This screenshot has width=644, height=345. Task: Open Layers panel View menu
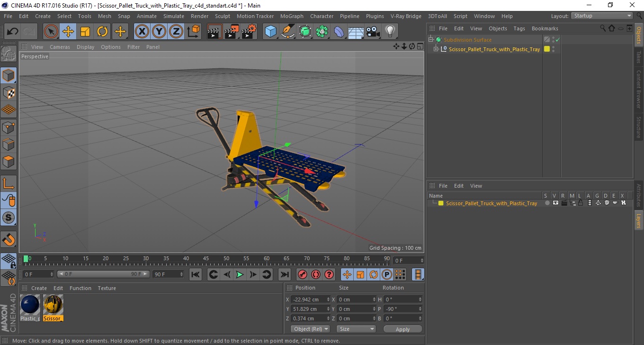[476, 186]
